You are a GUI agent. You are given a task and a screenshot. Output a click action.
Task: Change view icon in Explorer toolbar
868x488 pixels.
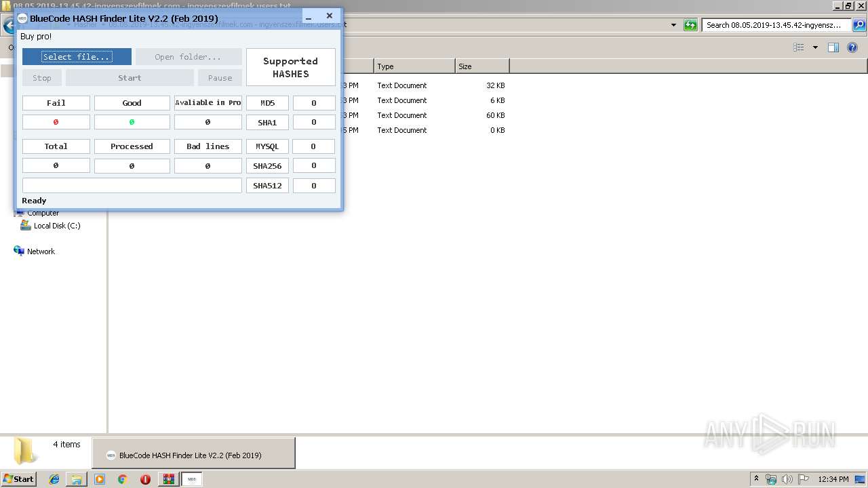tap(799, 47)
